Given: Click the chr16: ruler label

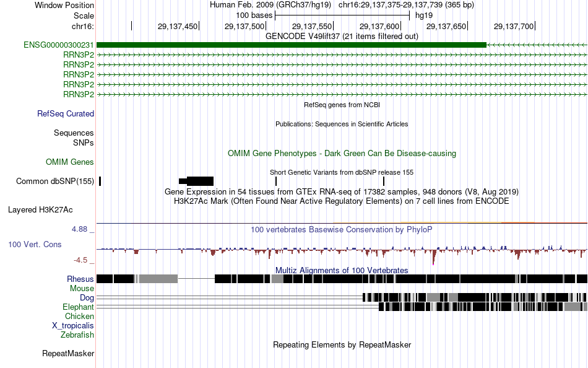Looking at the screenshot, I should (83, 26).
